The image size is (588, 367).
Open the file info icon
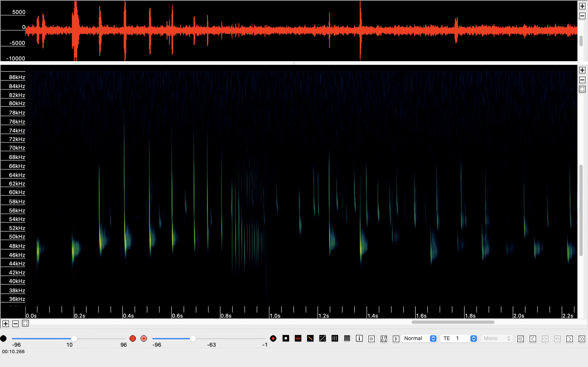pyautogui.click(x=359, y=338)
